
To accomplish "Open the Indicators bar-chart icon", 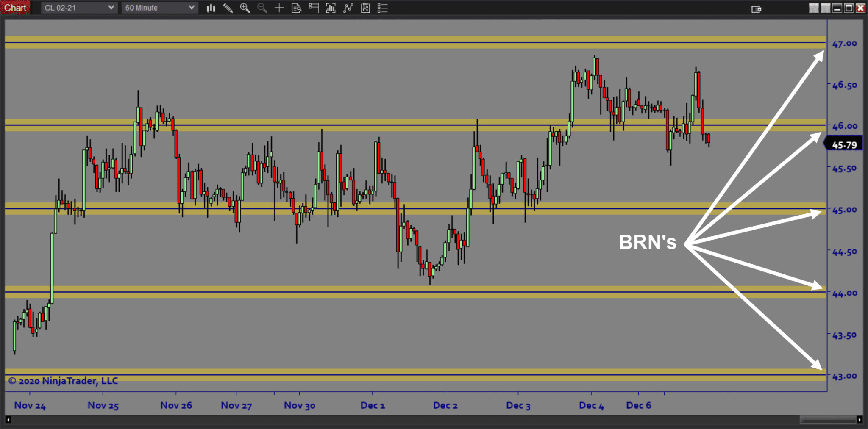I will click(x=331, y=8).
